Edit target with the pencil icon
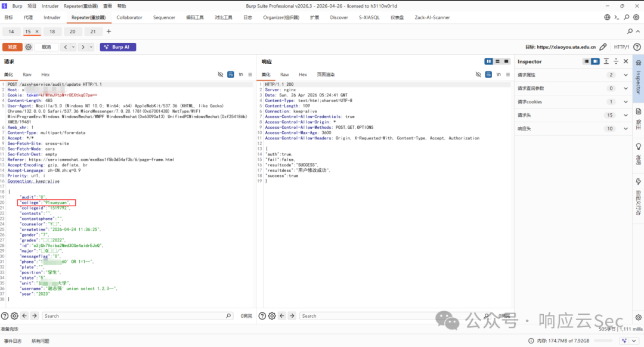This screenshot has height=347, width=644. click(603, 47)
